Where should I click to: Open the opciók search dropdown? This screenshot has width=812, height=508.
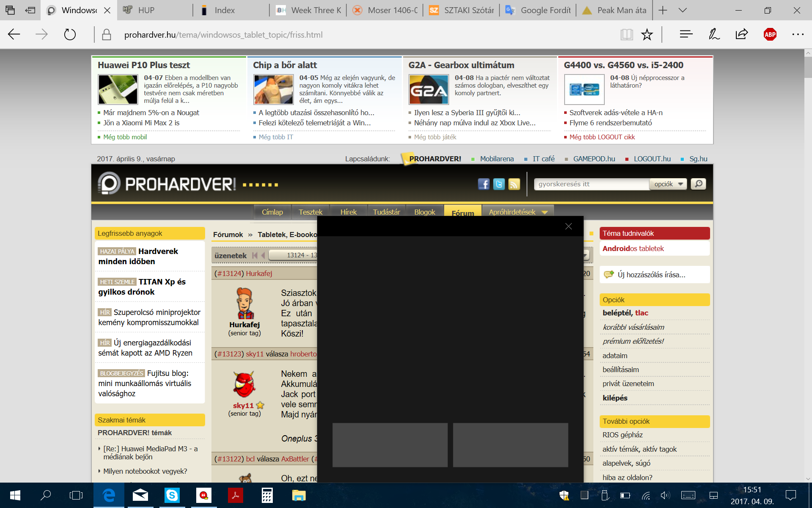tap(668, 184)
